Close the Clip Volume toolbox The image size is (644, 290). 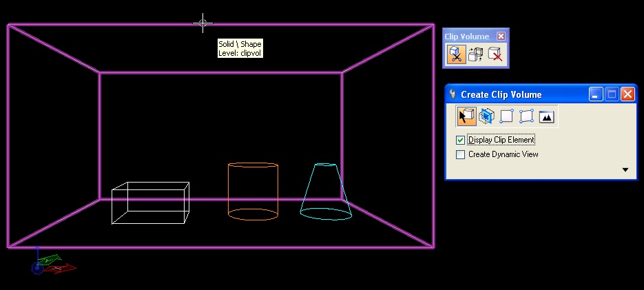[501, 37]
